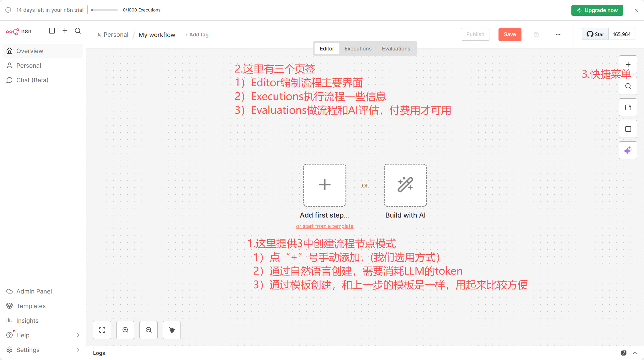Expand the Logs panel with the chevron

(635, 353)
